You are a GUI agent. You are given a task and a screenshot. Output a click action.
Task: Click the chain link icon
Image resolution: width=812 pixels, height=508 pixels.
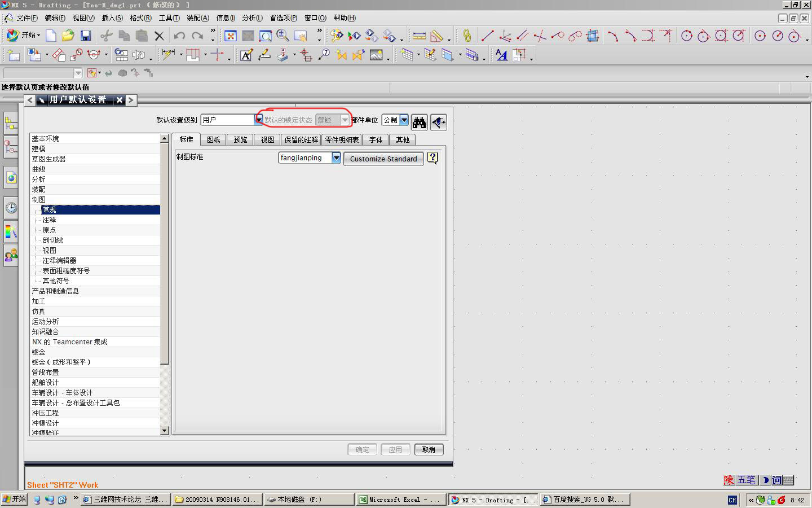467,36
